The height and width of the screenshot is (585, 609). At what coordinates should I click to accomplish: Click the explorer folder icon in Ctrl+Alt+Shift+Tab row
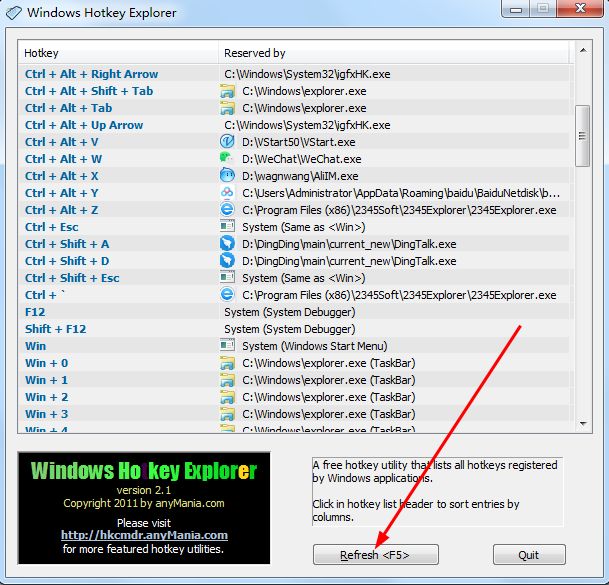tap(227, 91)
